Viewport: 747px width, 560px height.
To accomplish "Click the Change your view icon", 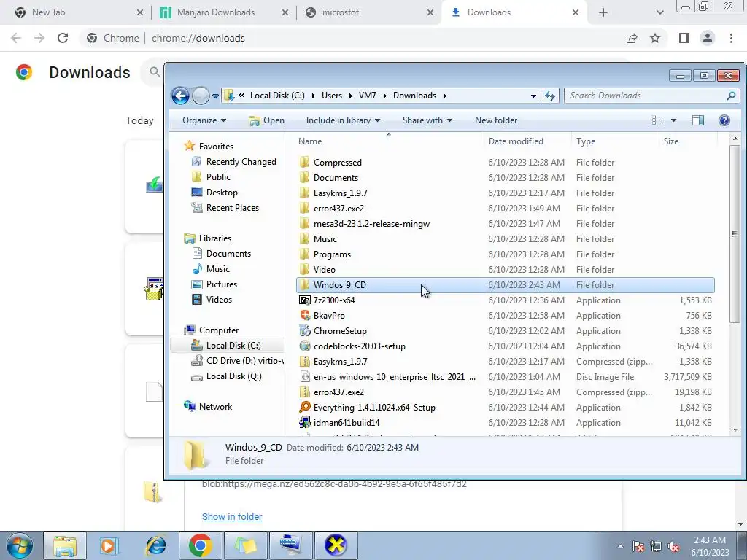I will (658, 120).
